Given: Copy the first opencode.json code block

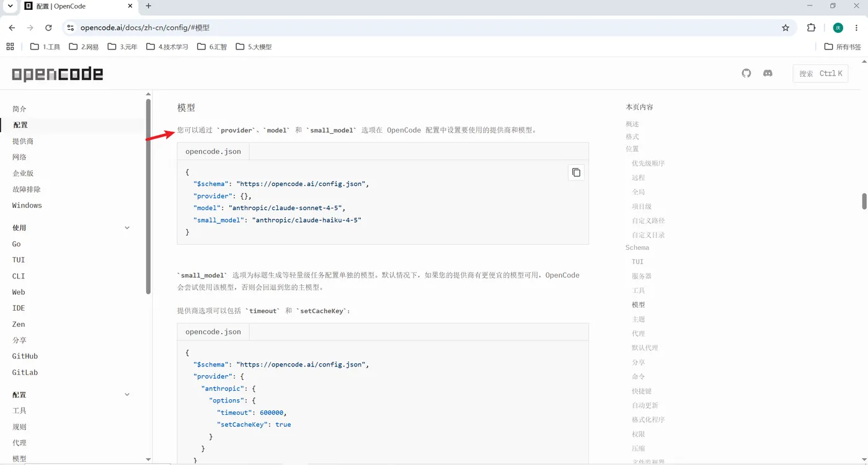Looking at the screenshot, I should 576,172.
